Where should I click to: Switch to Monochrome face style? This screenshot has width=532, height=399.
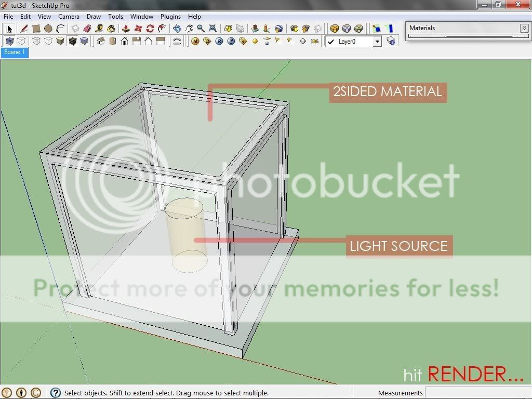tap(84, 42)
